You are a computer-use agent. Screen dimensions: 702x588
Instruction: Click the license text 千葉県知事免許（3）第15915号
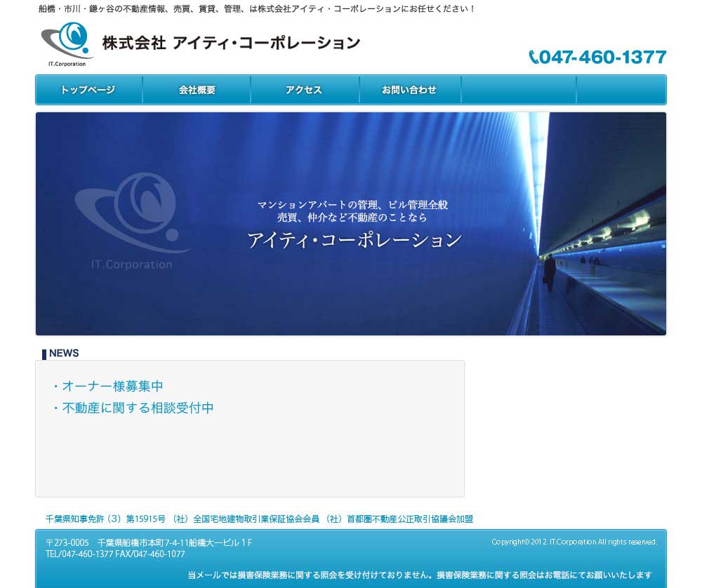point(106,519)
